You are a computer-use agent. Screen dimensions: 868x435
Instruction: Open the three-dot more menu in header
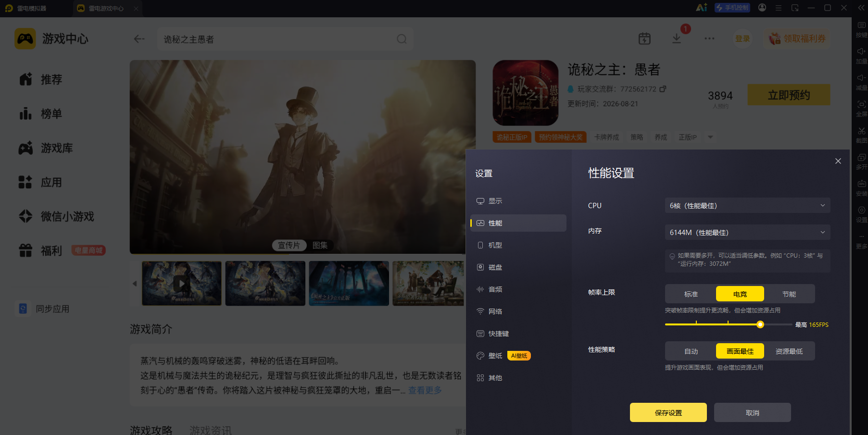tap(709, 38)
